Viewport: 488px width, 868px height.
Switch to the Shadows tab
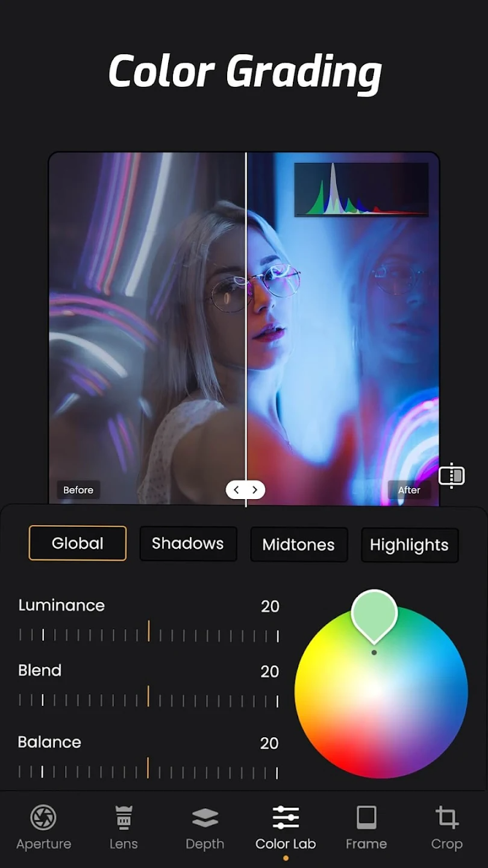tap(188, 544)
